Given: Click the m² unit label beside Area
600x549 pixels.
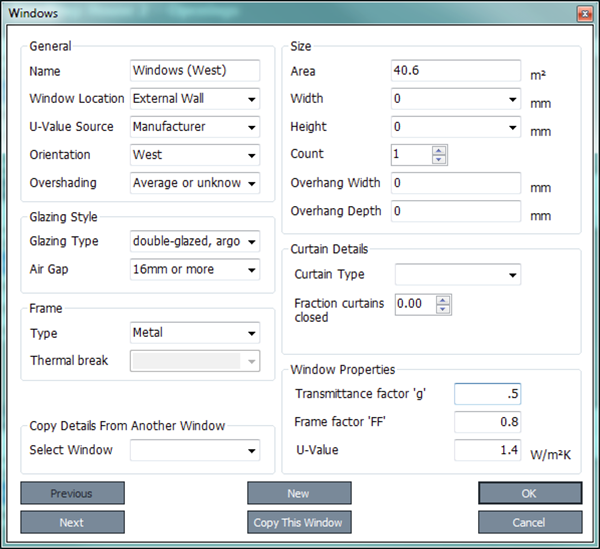Looking at the screenshot, I should 538,75.
